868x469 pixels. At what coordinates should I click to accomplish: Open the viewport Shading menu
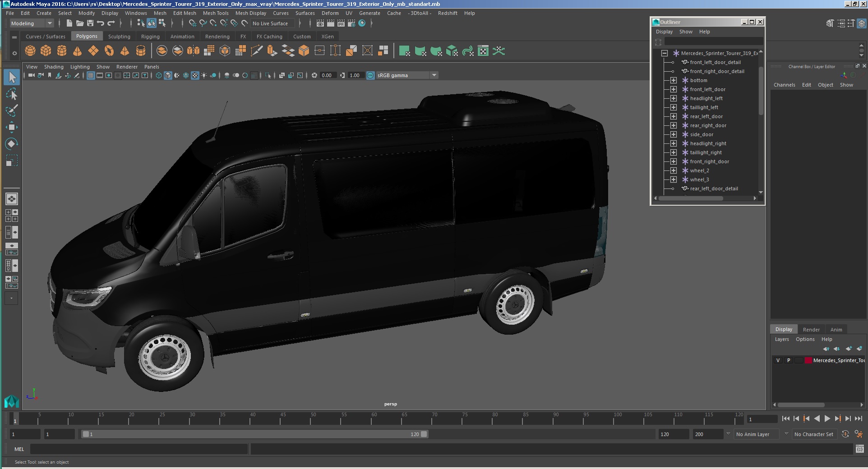click(54, 67)
